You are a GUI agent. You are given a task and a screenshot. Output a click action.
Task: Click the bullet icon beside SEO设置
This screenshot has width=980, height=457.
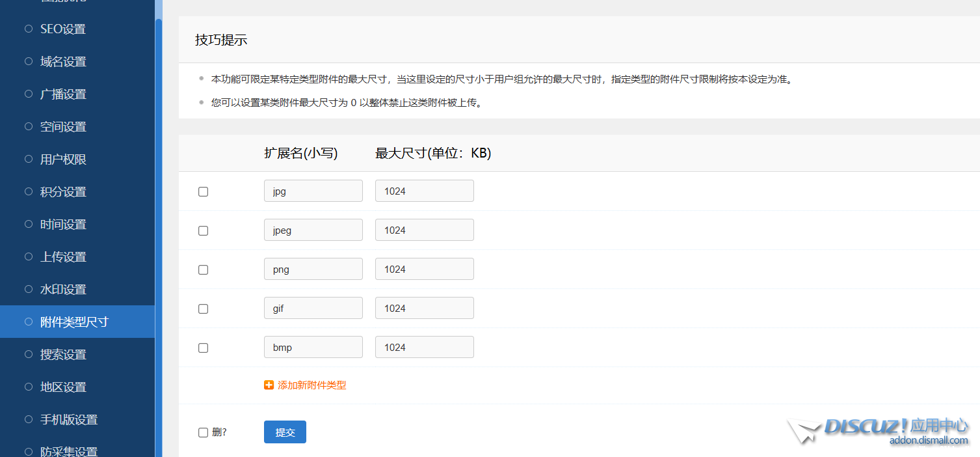tap(28, 29)
